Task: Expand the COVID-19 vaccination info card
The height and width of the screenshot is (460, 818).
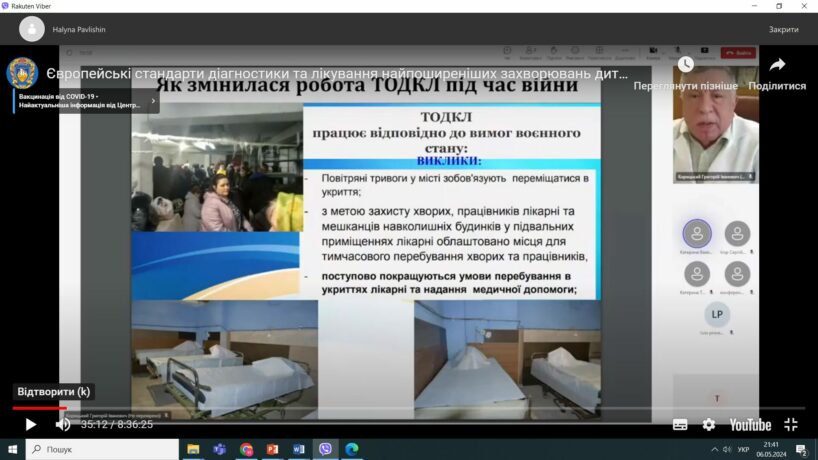Action: click(x=153, y=100)
